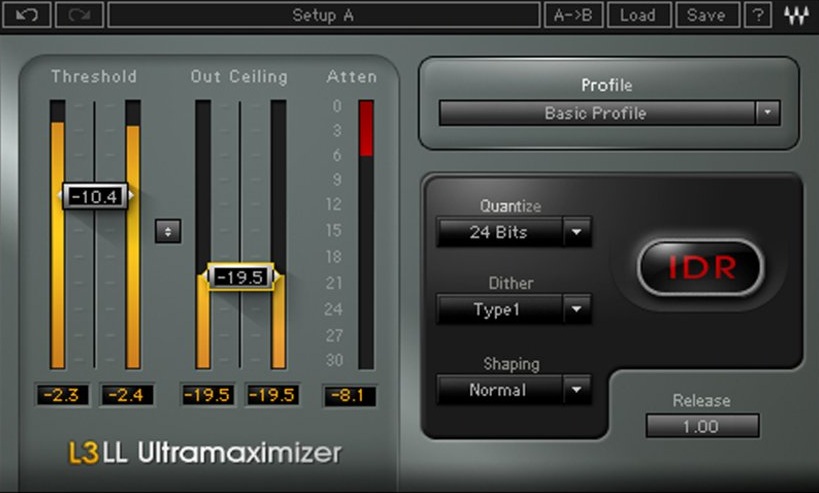The height and width of the screenshot is (493, 819).
Task: Expand the Basic Profile dropdown arrow
Action: click(767, 113)
